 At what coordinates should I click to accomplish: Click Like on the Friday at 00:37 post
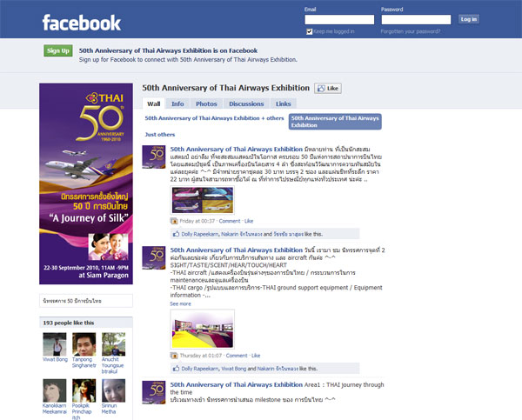pyautogui.click(x=249, y=221)
